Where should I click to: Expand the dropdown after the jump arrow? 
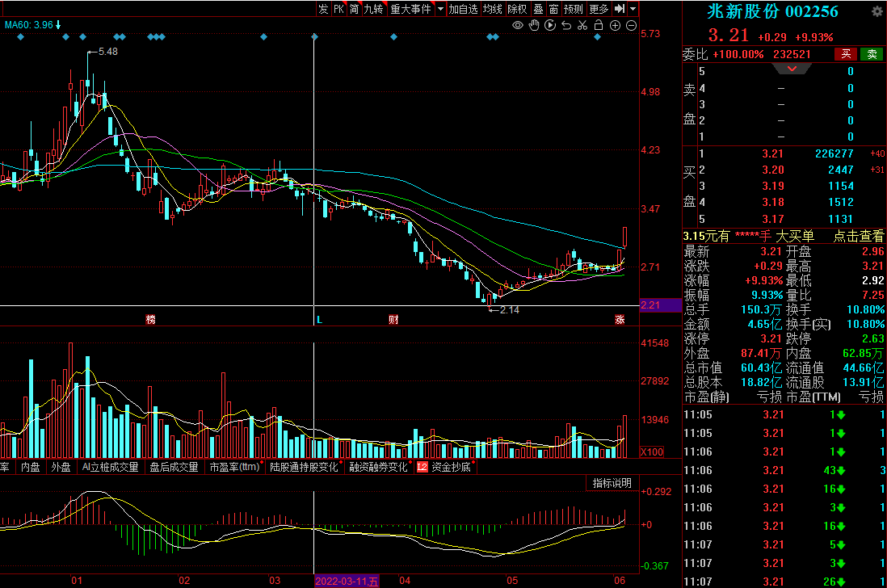point(633,8)
